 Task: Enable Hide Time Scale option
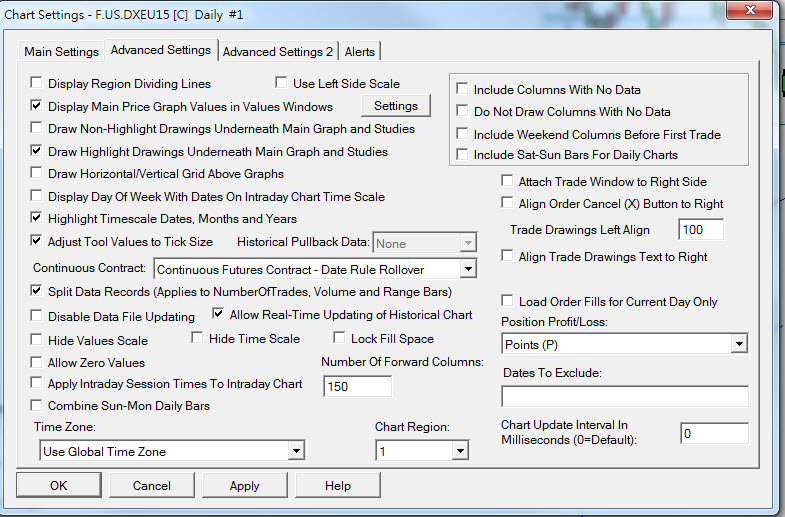pyautogui.click(x=197, y=338)
